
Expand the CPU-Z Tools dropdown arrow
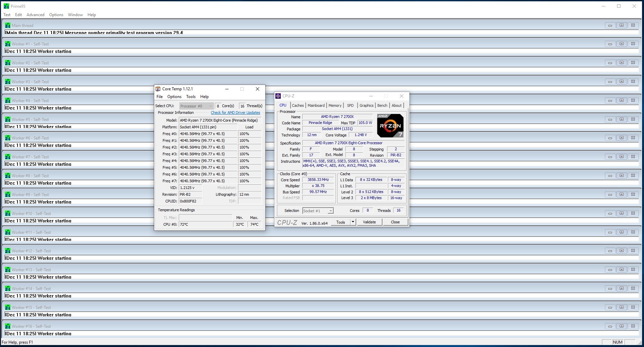tap(353, 222)
